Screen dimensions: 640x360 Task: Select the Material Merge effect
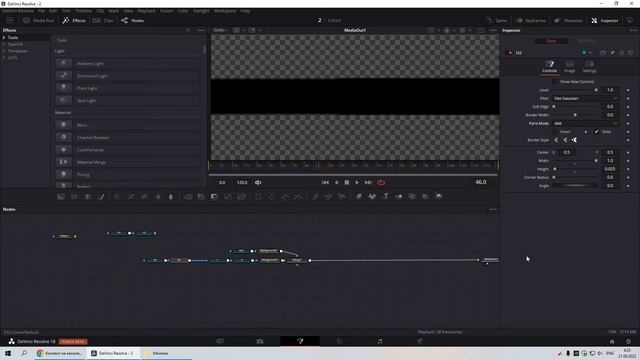point(127,162)
